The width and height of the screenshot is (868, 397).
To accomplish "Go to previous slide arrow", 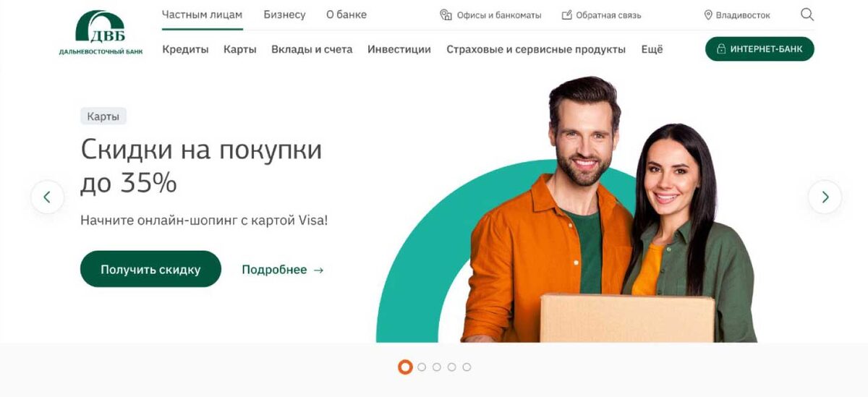I will coord(47,197).
